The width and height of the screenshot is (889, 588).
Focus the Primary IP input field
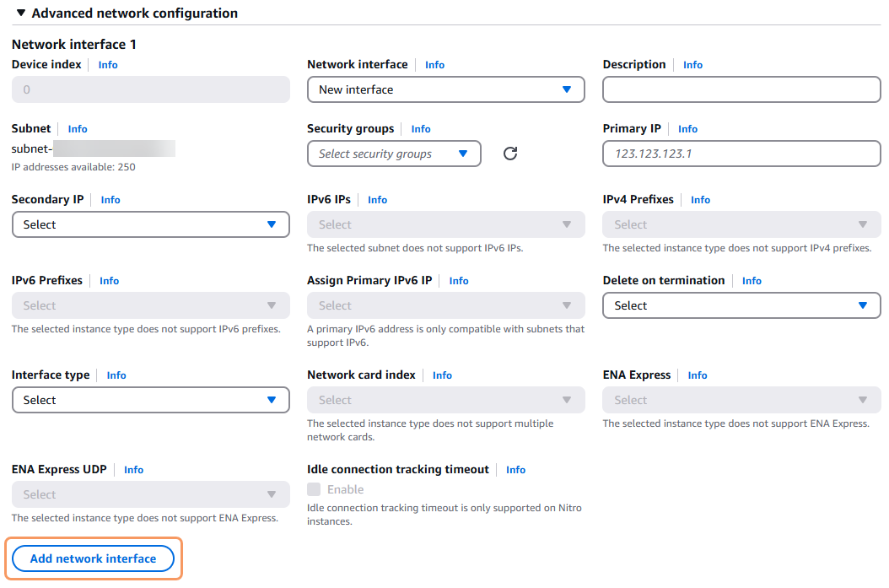pos(741,154)
